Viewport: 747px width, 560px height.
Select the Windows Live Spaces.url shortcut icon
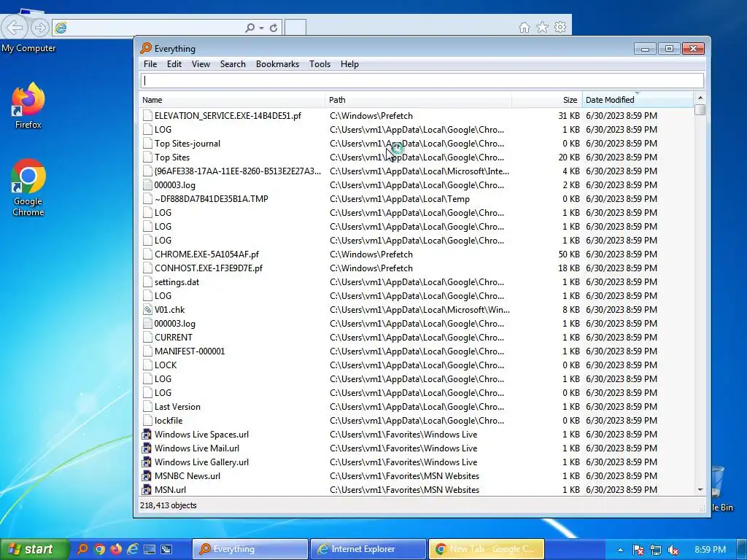click(x=147, y=435)
